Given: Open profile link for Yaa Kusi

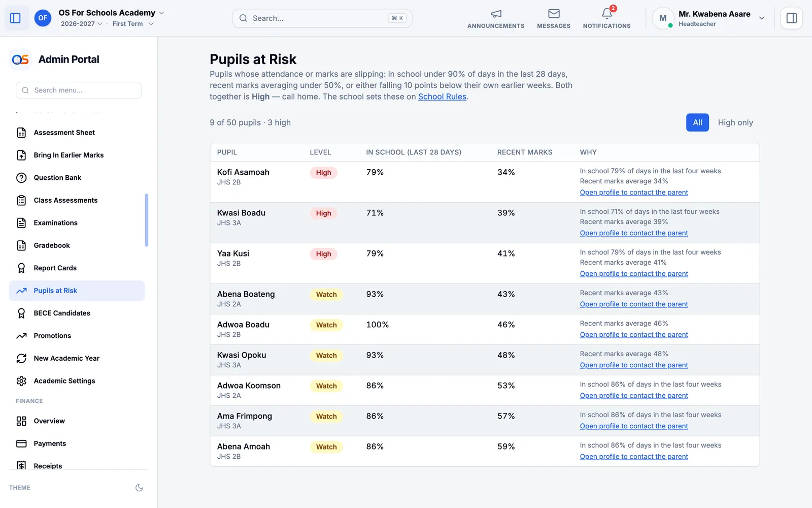Looking at the screenshot, I should 634,274.
